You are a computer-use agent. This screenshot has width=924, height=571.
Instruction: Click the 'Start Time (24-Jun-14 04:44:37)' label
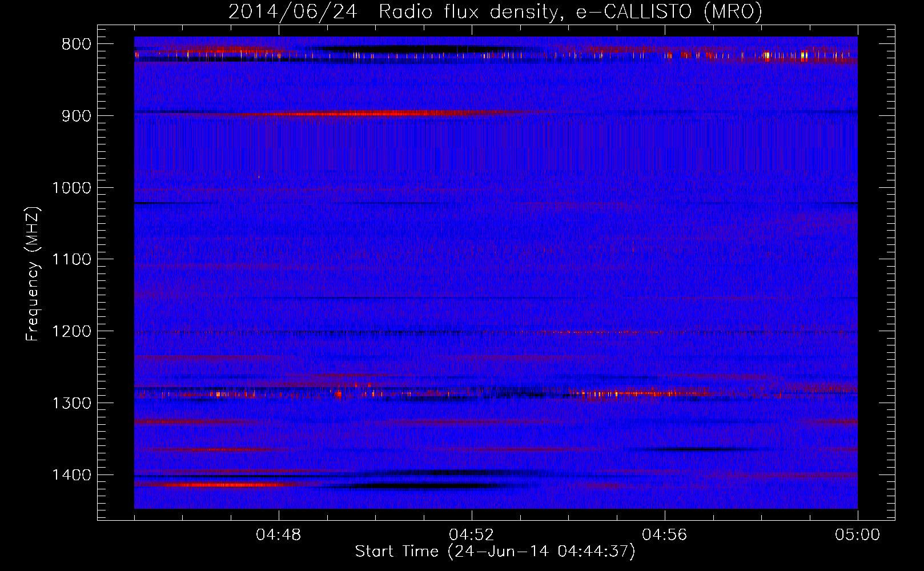pos(495,552)
